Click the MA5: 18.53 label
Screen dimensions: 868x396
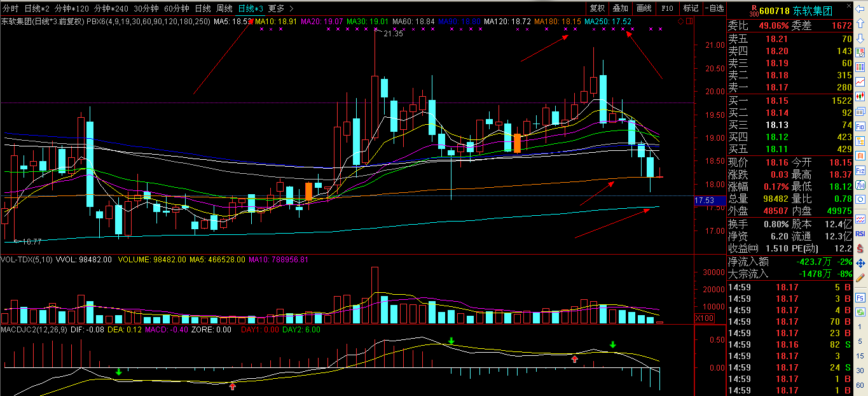(x=233, y=21)
